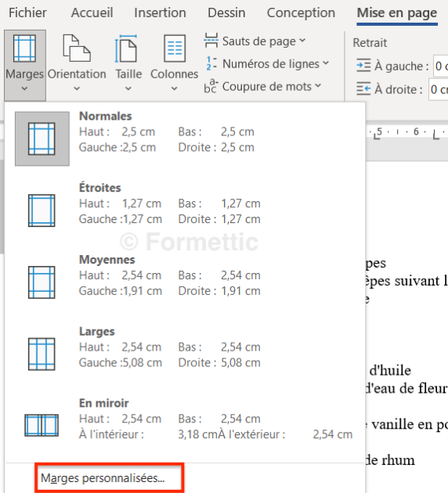
Task: Open the Taille paper size icon
Action: coord(126,49)
